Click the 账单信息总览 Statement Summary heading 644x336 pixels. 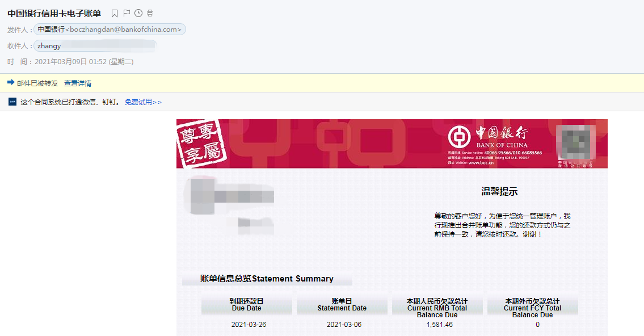pos(267,279)
